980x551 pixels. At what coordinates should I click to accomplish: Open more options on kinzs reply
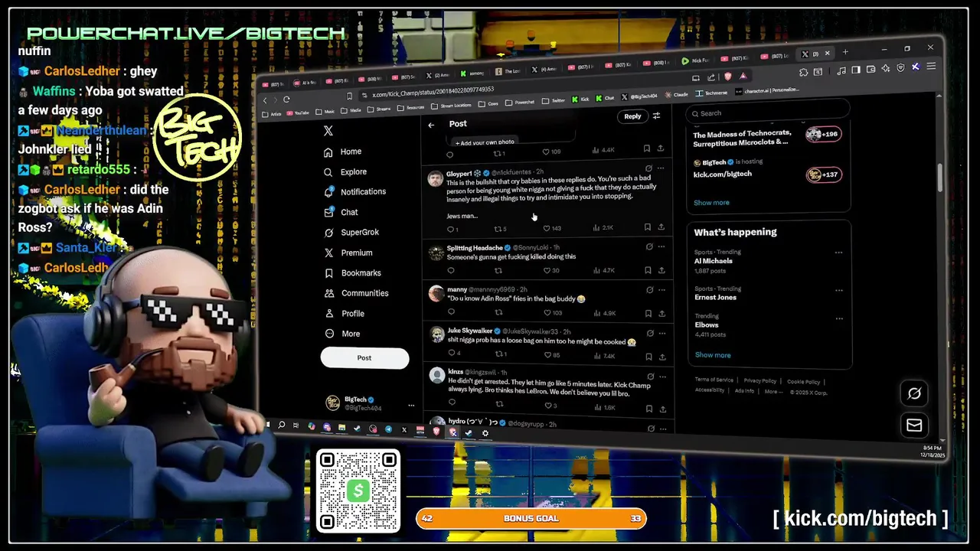tap(664, 376)
